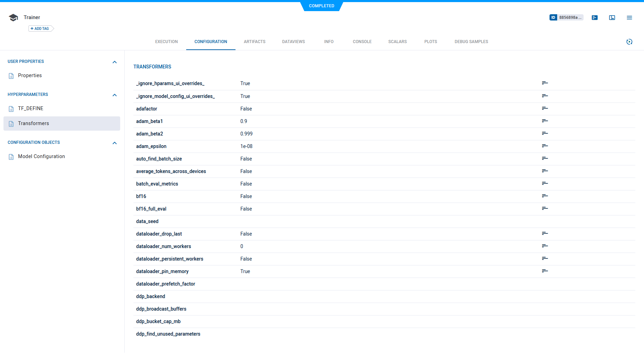Click the description icon for bf16 row

pos(545,196)
